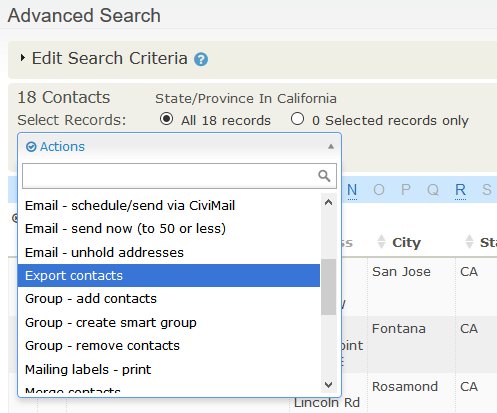Viewport: 497px width, 413px height.
Task: Click the CA state cell for Rosamond
Action: (x=469, y=387)
